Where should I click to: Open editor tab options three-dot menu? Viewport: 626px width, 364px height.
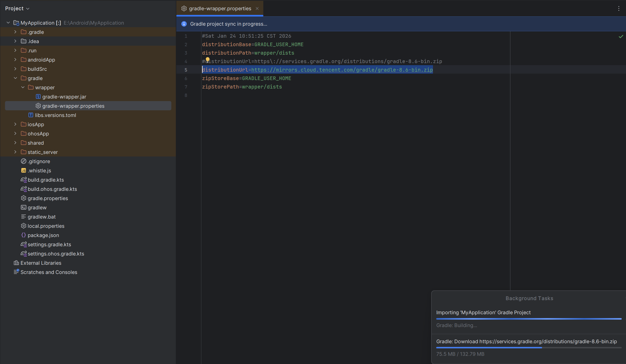coord(619,8)
